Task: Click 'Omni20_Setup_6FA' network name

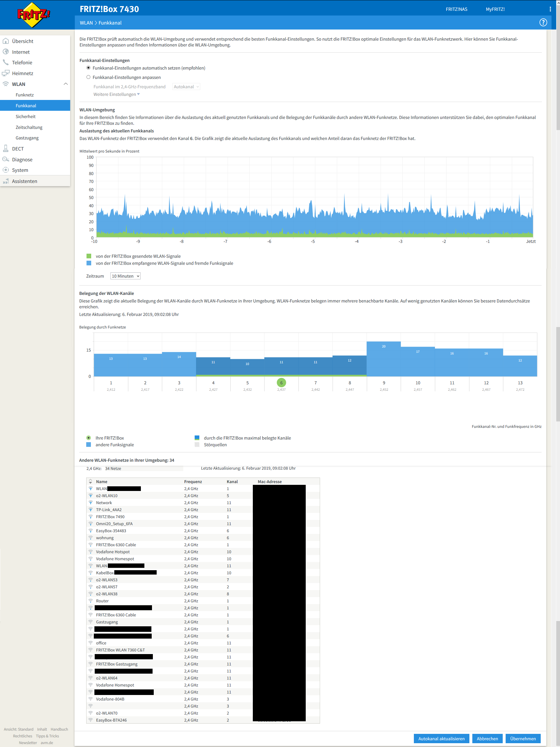Action: pyautogui.click(x=114, y=523)
